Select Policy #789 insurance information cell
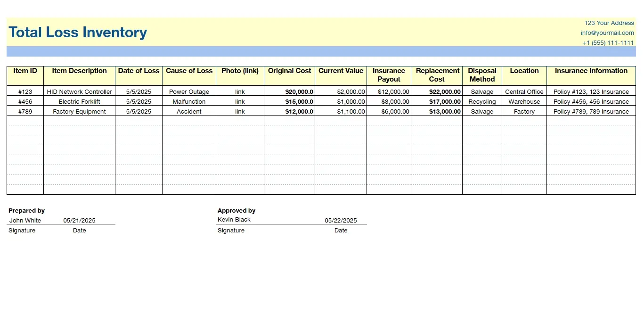 tap(591, 112)
